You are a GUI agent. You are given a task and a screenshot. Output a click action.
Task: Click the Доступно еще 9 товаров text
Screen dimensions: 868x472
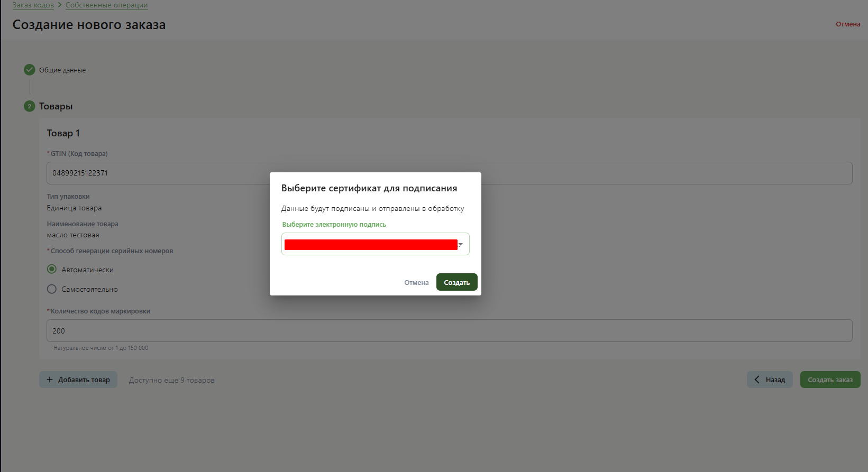pos(172,380)
